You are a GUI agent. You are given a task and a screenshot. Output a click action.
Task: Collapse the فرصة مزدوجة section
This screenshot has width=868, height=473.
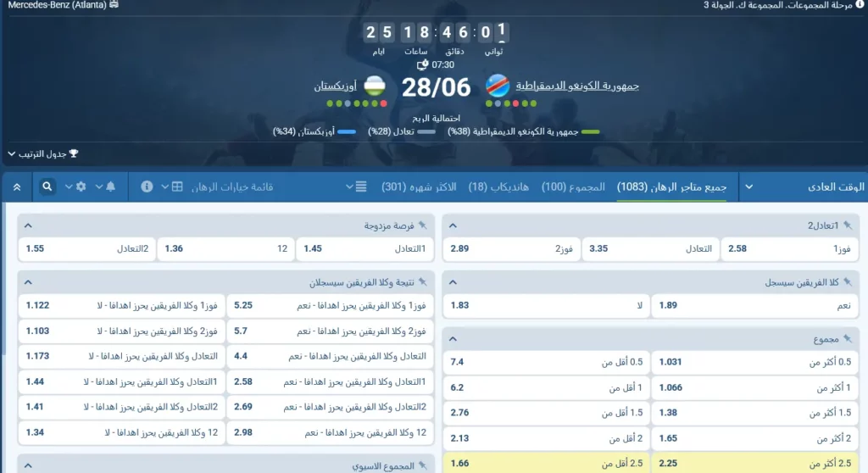pos(28,225)
